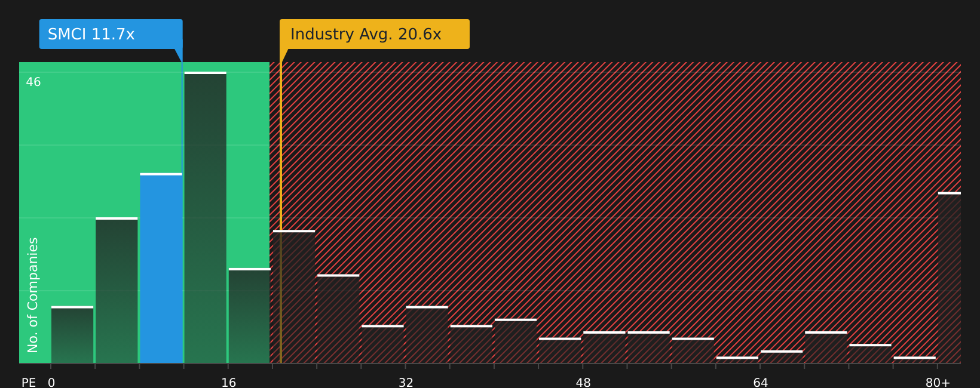This screenshot has width=980, height=388.
Task: Select the 80+ PE histogram bar
Action: 950,278
